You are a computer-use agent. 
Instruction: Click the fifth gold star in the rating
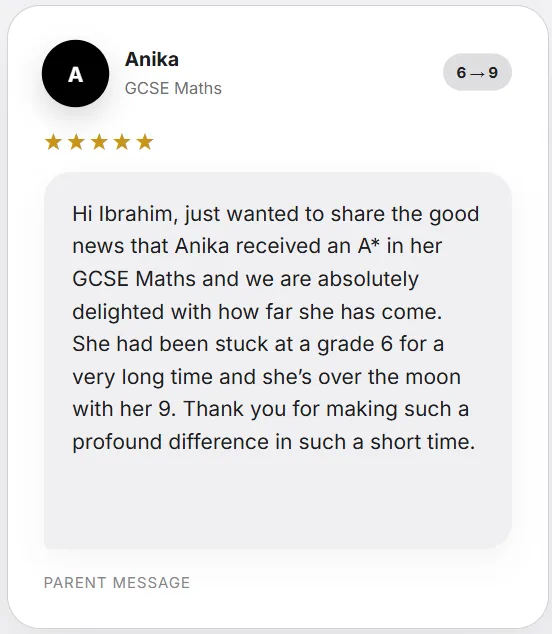click(145, 142)
